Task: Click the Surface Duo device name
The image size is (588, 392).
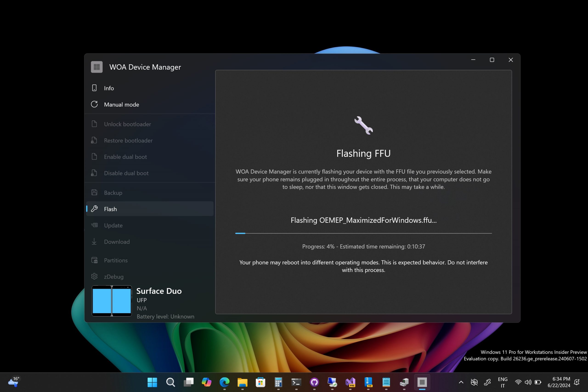Action: [159, 291]
